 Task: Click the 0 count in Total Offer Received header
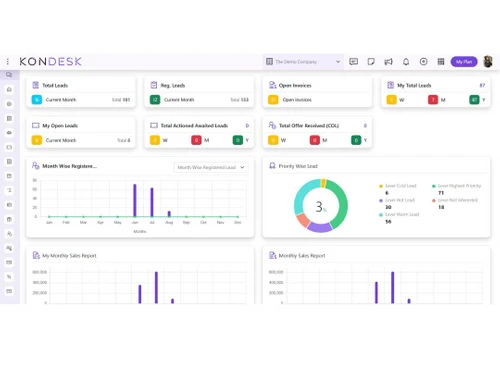tap(365, 126)
